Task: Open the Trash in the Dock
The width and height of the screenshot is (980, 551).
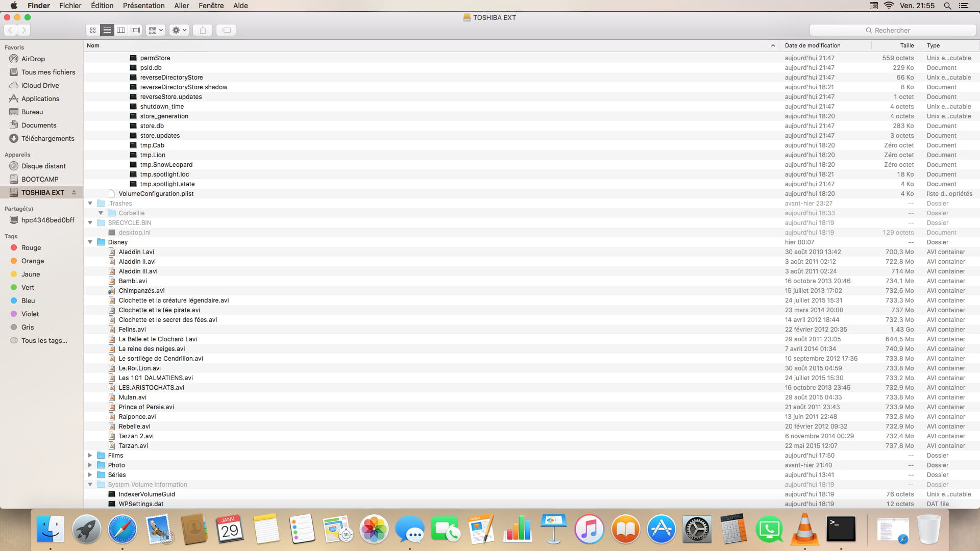Action: pyautogui.click(x=928, y=529)
